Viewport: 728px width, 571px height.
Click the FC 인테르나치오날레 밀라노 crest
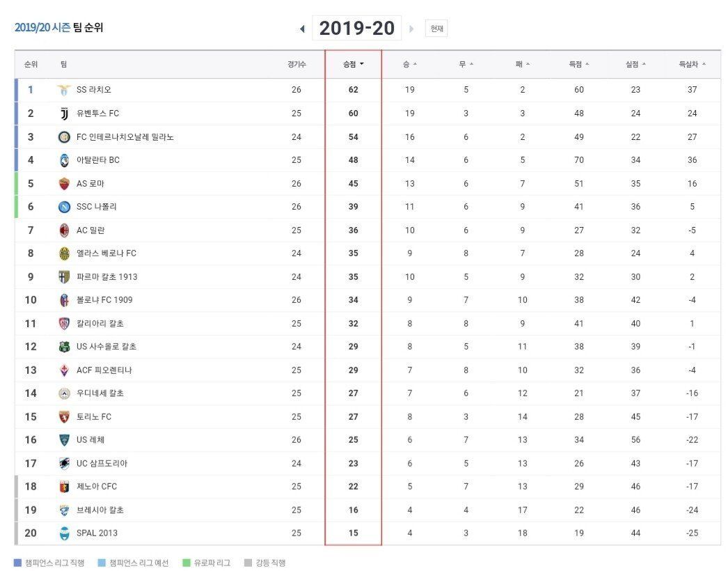pos(64,137)
